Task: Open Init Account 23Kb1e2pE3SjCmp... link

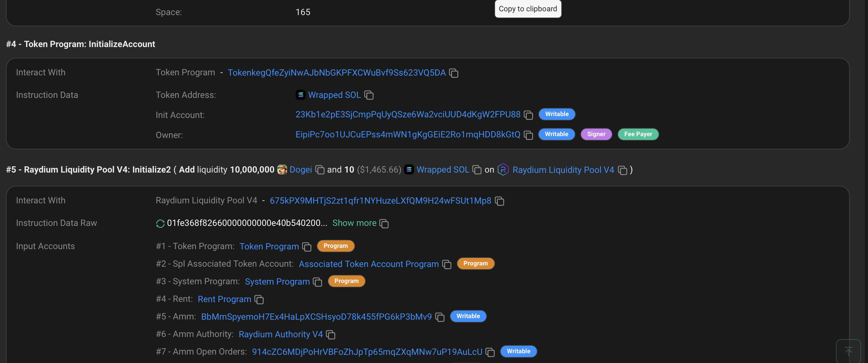Action: click(x=408, y=115)
